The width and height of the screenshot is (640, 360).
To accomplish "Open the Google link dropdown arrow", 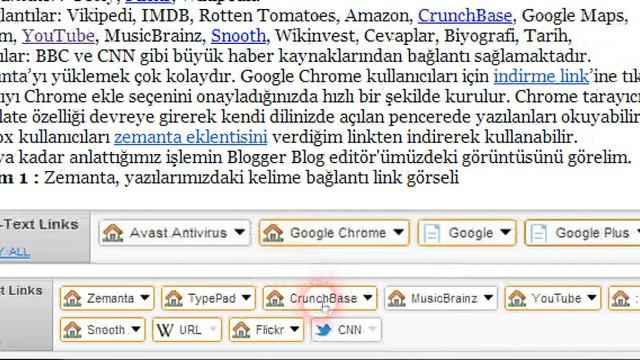I will 506,232.
